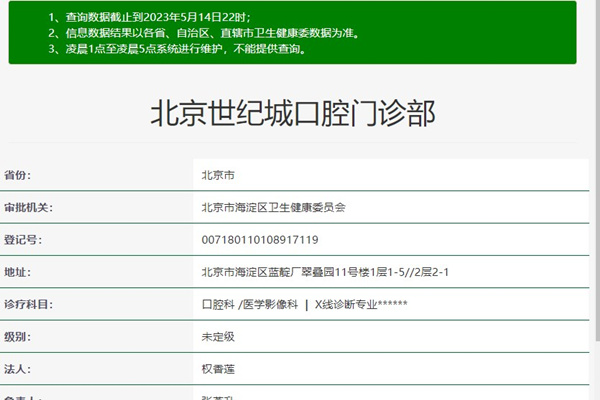Screen dimensions: 600x400
Task: Select 北京市海淀区卫生健康委员会 approval authority text
Action: click(274, 207)
